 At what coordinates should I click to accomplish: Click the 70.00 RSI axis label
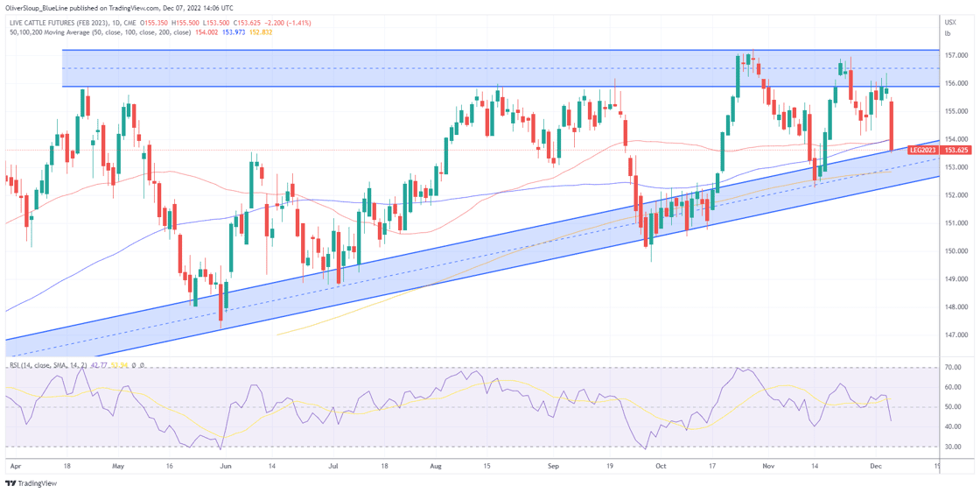[952, 368]
